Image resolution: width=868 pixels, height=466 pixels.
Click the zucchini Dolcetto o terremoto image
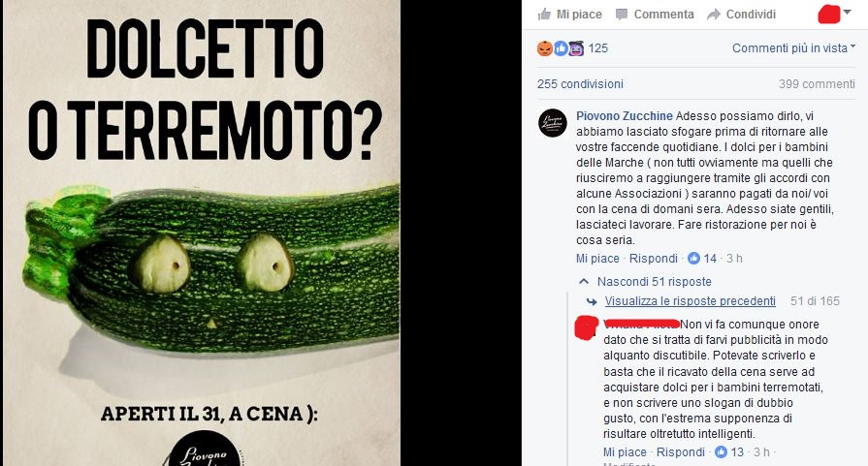click(x=202, y=233)
